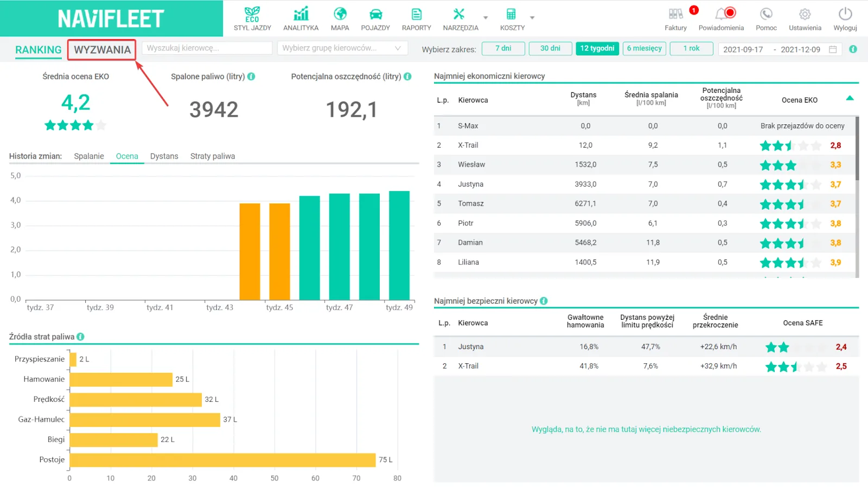Expand the Koszty dropdown arrow
The image size is (868, 493).
pyautogui.click(x=532, y=17)
